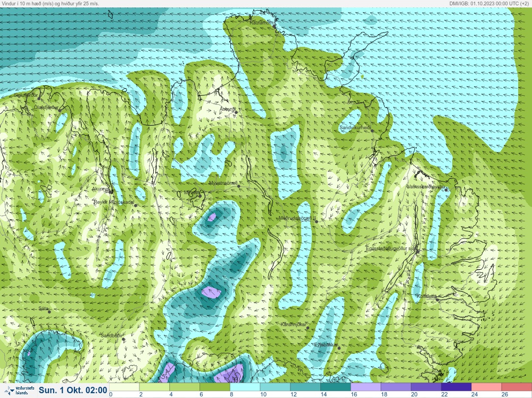Click the DMI/IGB model run text

point(488,3)
